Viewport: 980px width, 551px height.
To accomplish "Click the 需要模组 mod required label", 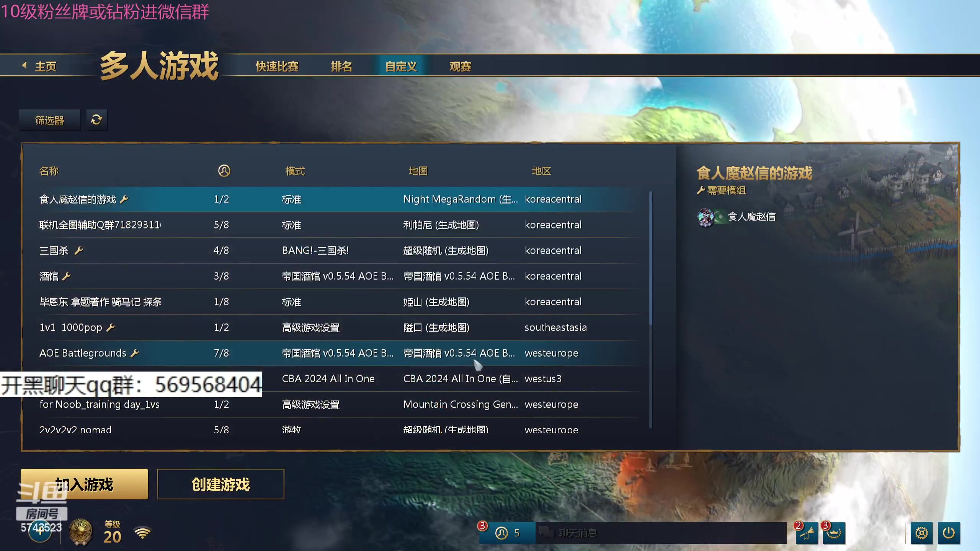I will click(x=722, y=190).
